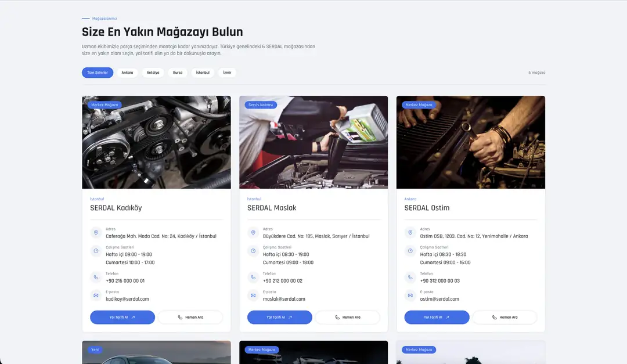Click phone number +90 216 000 00 01
The image size is (627, 364).
pyautogui.click(x=125, y=281)
